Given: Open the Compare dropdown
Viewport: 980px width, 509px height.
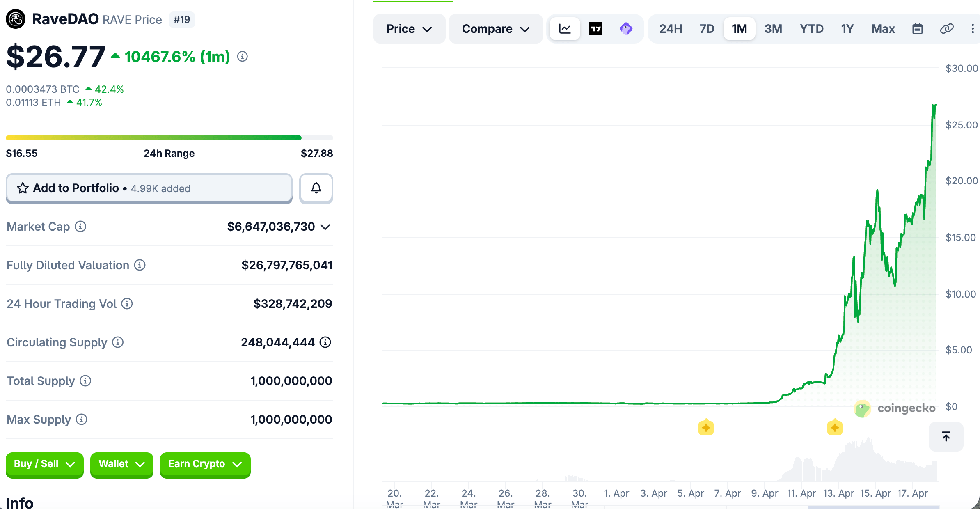Looking at the screenshot, I should click(x=495, y=28).
